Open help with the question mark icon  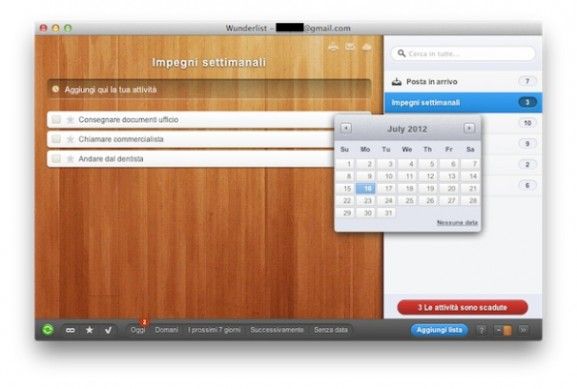click(x=482, y=330)
